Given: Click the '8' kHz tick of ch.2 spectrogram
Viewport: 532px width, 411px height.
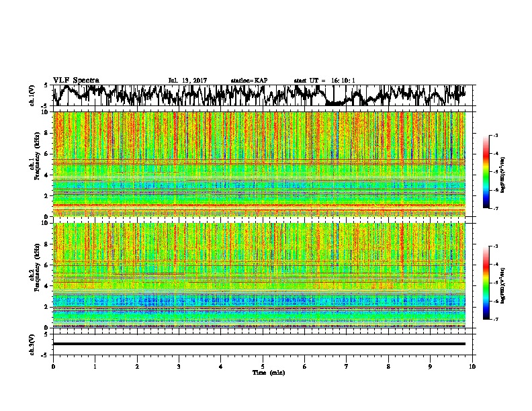Looking at the screenshot, I should (x=47, y=244).
